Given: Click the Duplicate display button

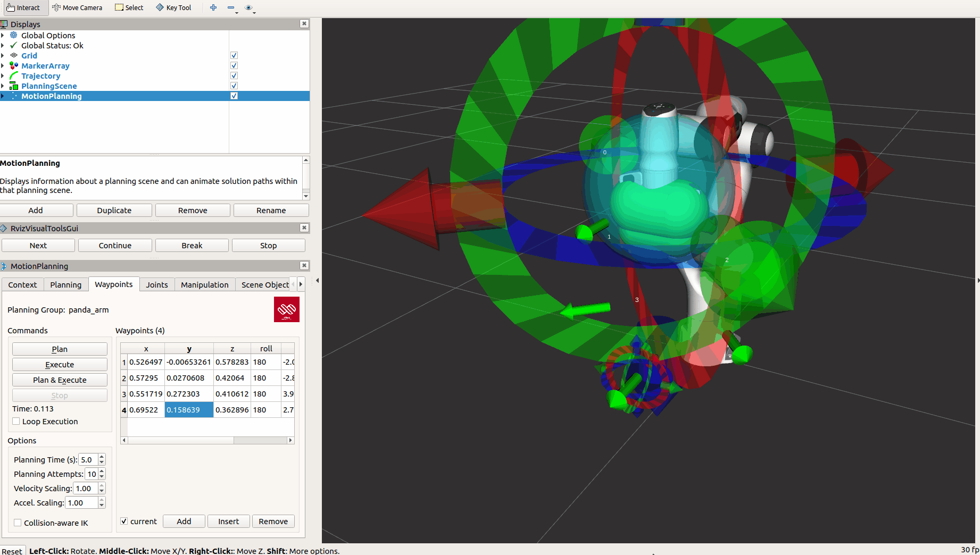Looking at the screenshot, I should pyautogui.click(x=114, y=210).
